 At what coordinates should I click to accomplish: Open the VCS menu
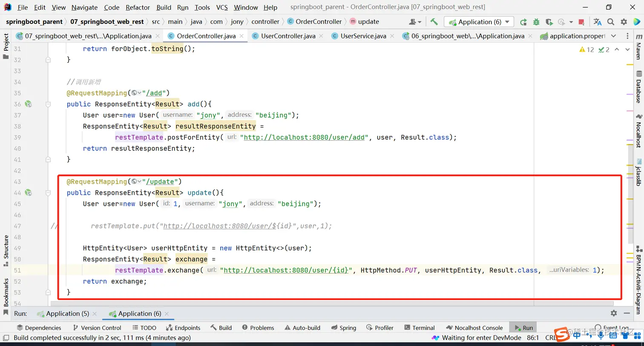point(222,7)
